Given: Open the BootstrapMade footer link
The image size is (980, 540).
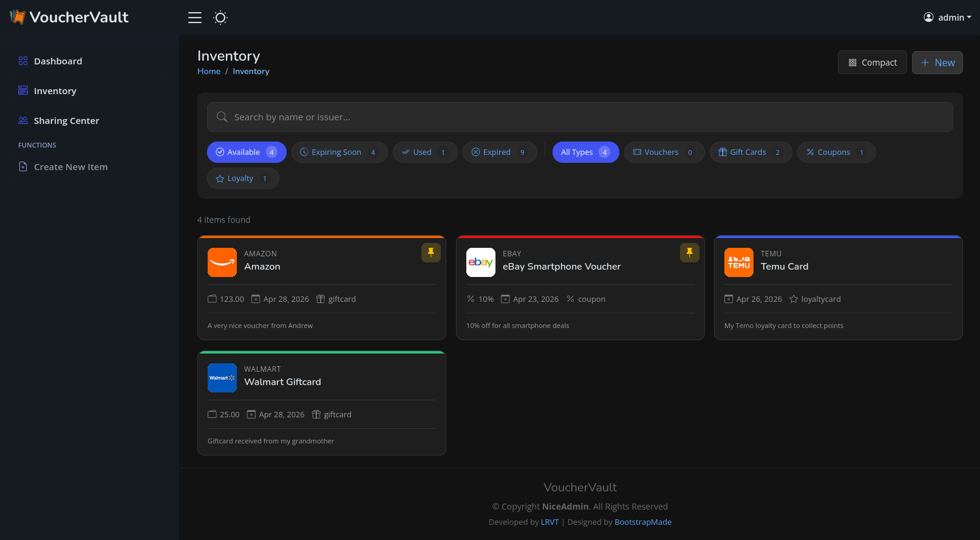Looking at the screenshot, I should tap(643, 522).
